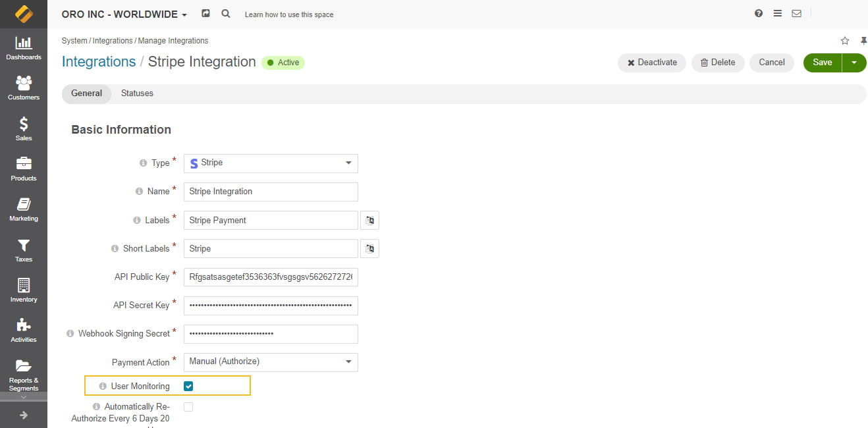
Task: Click the API Public Key field
Action: pos(271,277)
